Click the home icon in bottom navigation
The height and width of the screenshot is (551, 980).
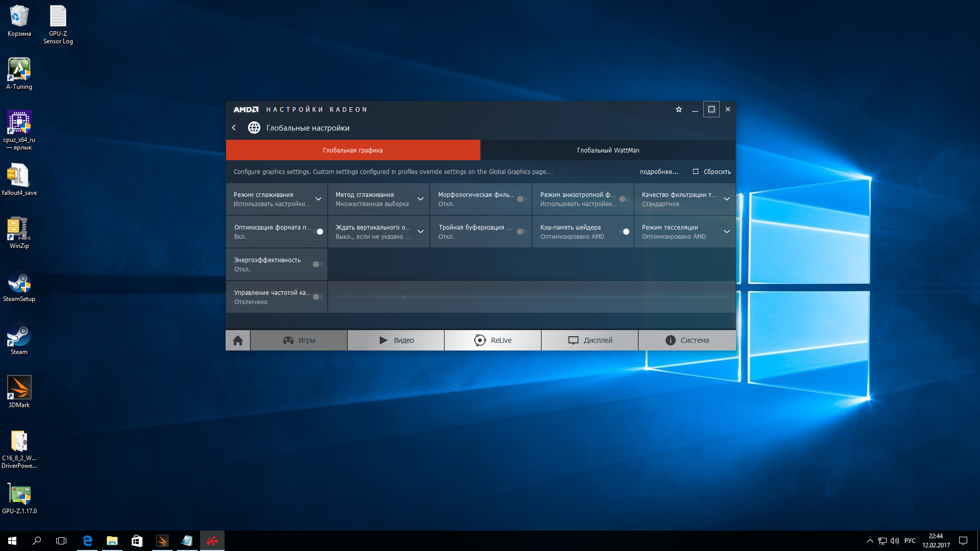pyautogui.click(x=238, y=340)
